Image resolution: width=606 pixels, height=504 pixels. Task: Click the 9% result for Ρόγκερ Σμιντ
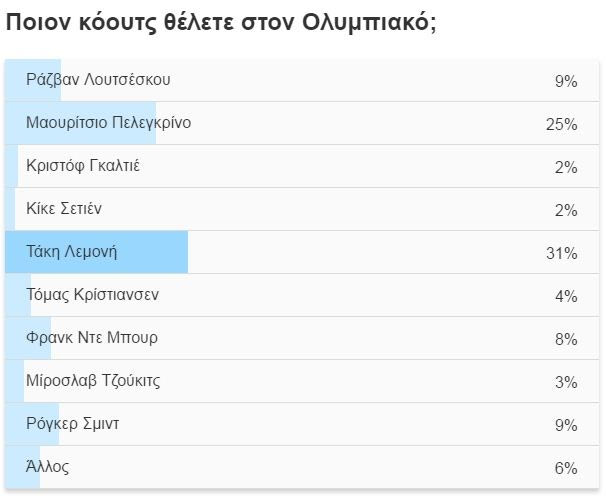[566, 426]
